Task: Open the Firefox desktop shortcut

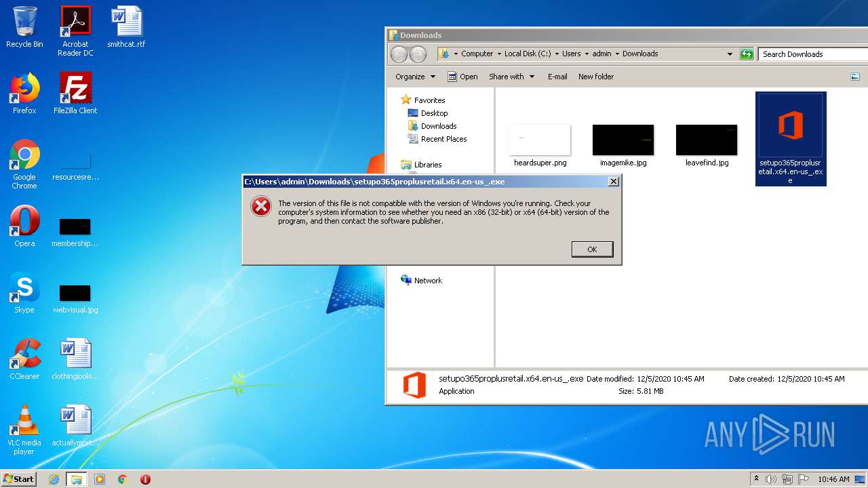Action: tap(24, 94)
